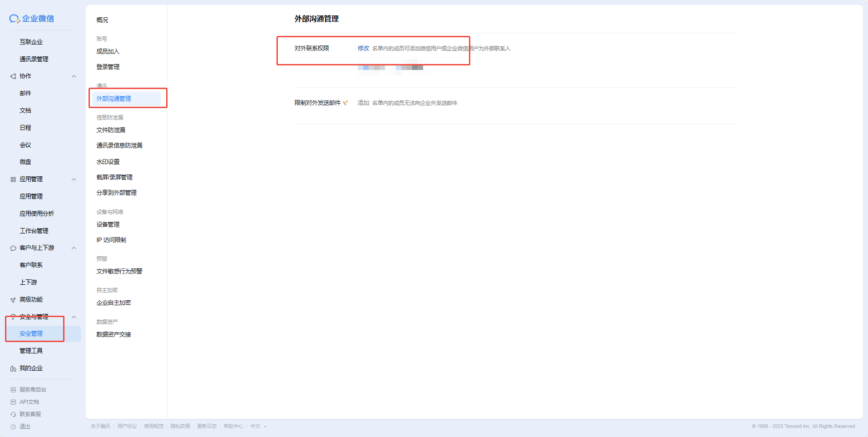Viewport: 868px width, 437px height.
Task: Click 添加 for 限制对外发送邮件
Action: click(x=363, y=103)
